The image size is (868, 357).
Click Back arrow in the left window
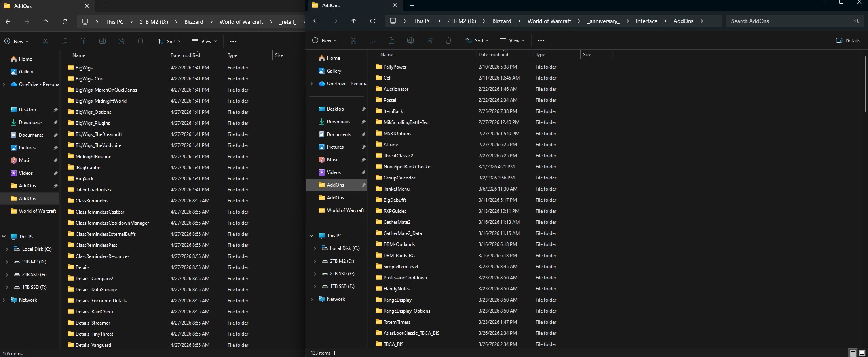click(x=8, y=22)
